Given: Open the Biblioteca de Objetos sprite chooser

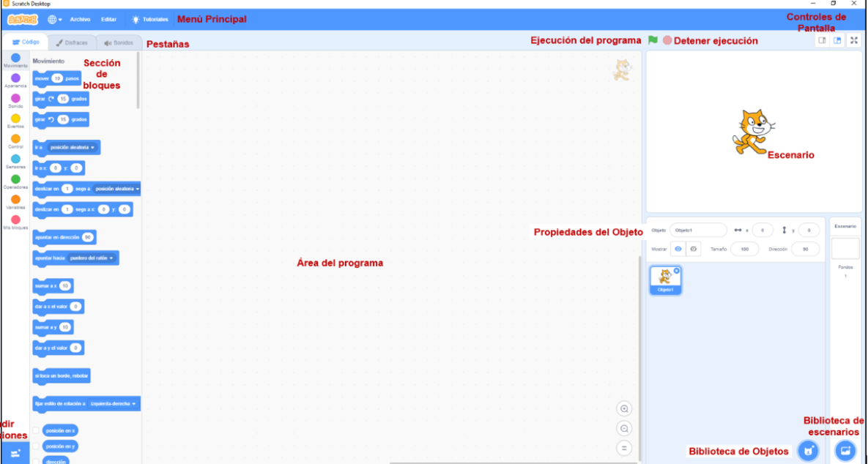Looking at the screenshot, I should (808, 450).
